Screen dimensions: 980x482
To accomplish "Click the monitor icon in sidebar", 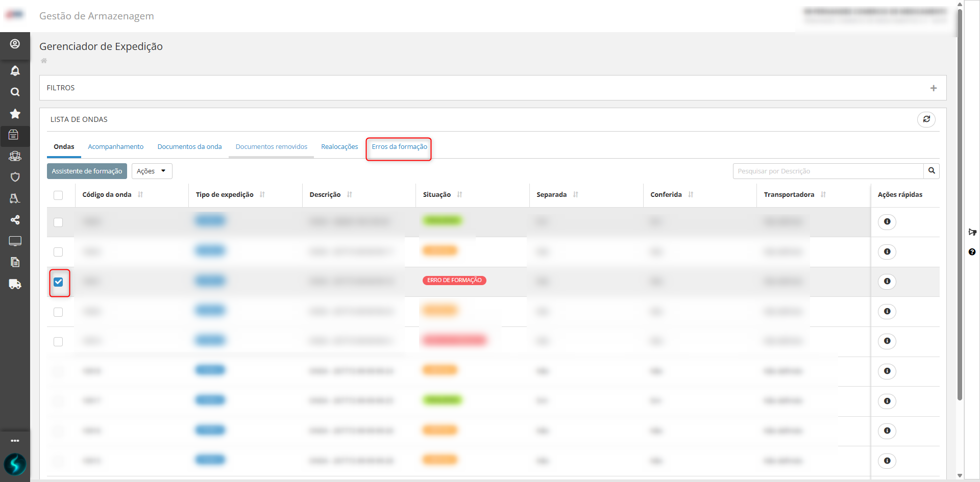I will tap(15, 241).
